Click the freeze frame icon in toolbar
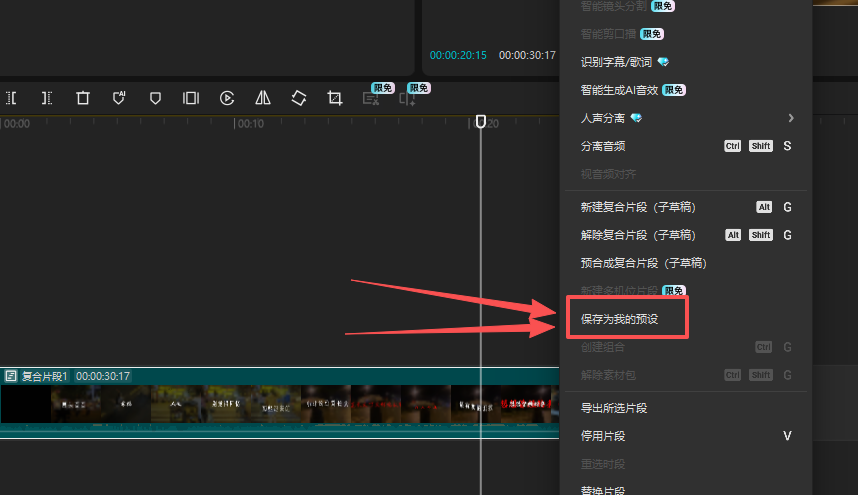The image size is (858, 495). pyautogui.click(x=190, y=98)
